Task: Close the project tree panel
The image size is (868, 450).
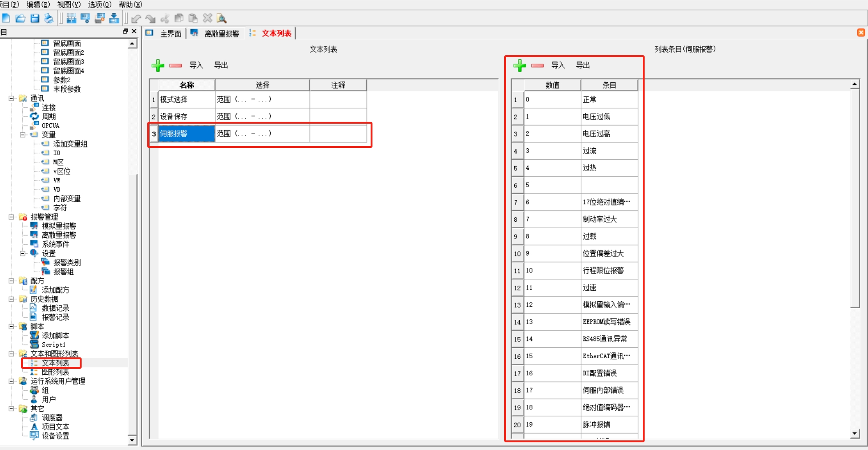Action: pos(134,31)
